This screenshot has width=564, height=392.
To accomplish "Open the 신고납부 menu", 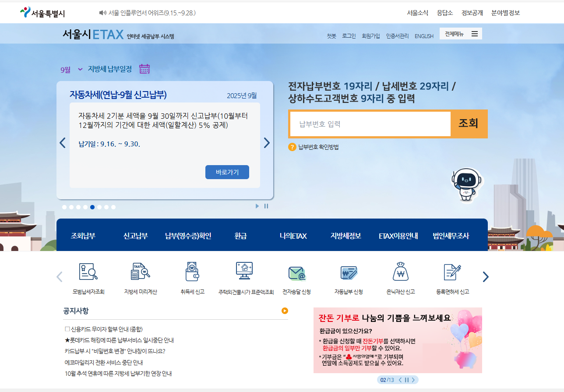I will coord(136,236).
